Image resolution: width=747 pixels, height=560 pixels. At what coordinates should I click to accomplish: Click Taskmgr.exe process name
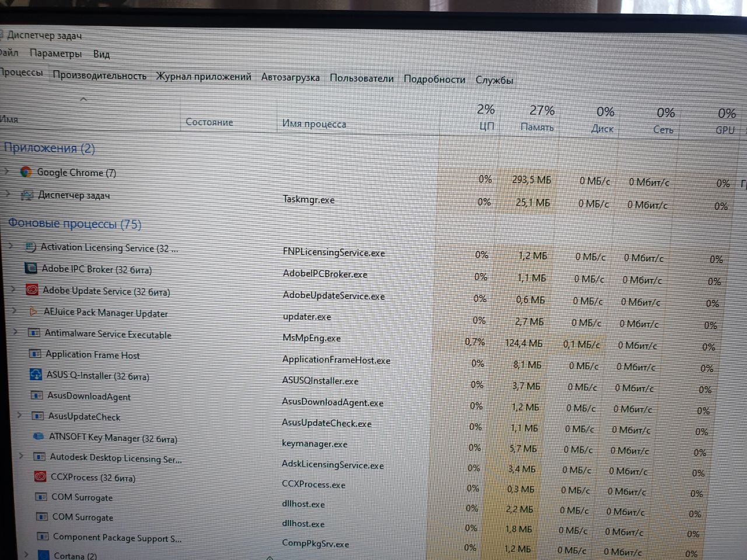click(x=309, y=199)
